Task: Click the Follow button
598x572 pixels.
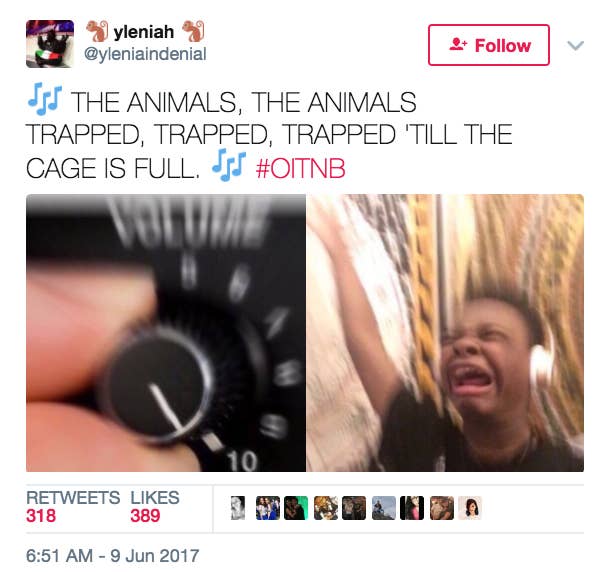Action: (489, 45)
